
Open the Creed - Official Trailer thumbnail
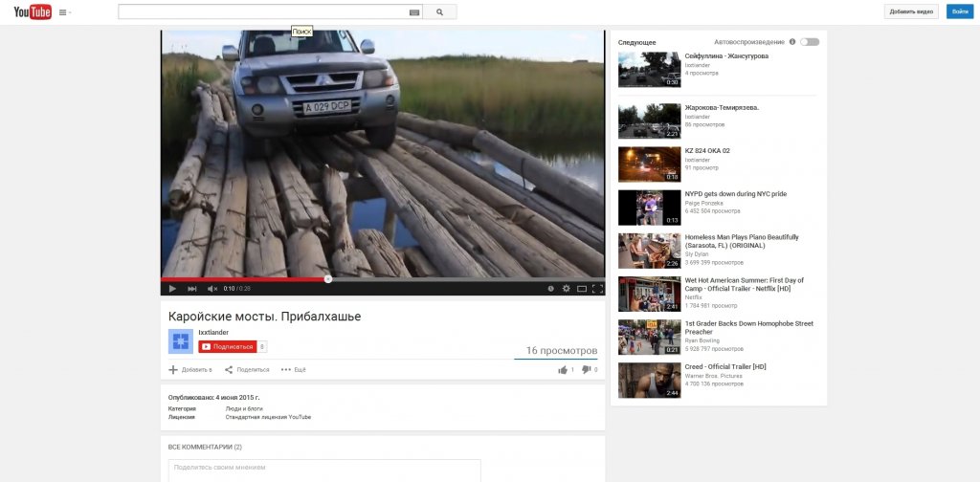(x=649, y=380)
